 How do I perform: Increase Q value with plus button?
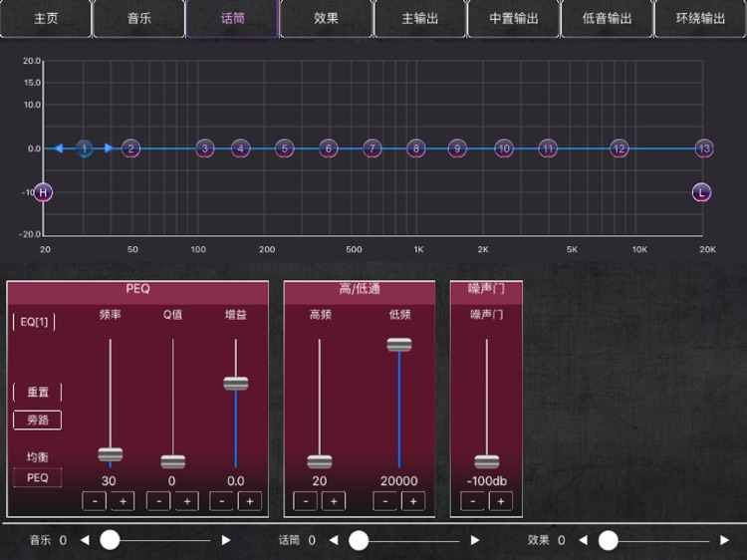point(187,501)
